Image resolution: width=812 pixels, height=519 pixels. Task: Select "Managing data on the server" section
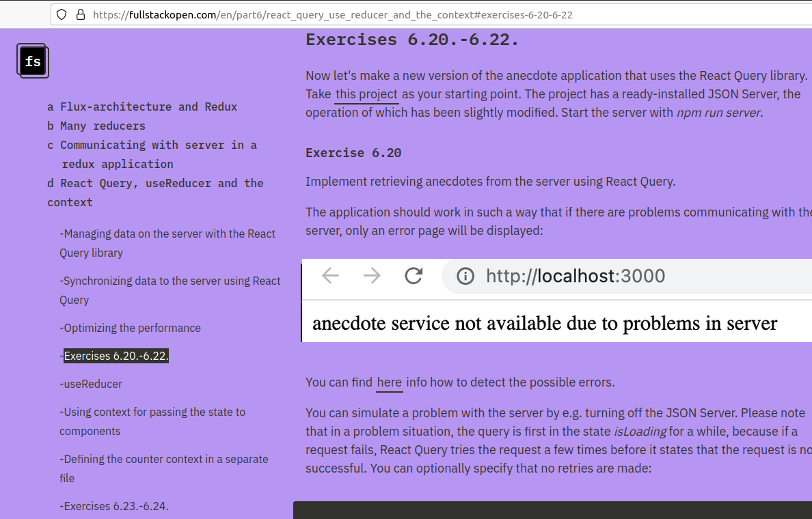pos(167,234)
